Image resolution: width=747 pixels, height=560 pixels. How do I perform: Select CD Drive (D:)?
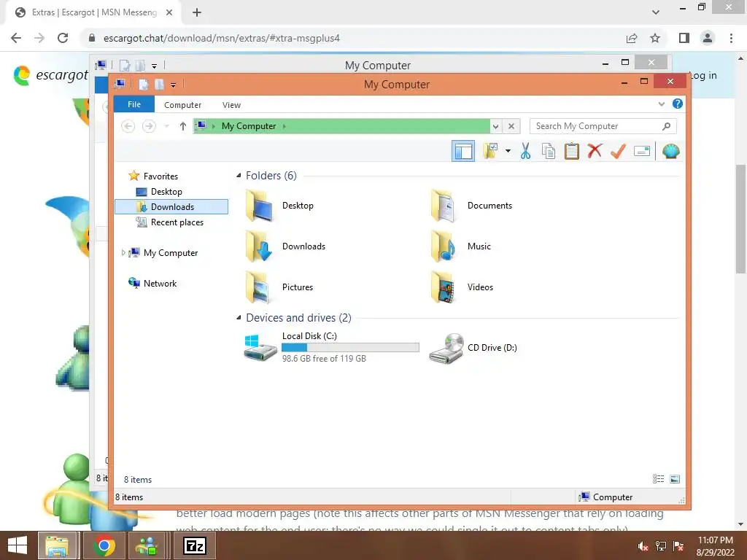coord(473,348)
